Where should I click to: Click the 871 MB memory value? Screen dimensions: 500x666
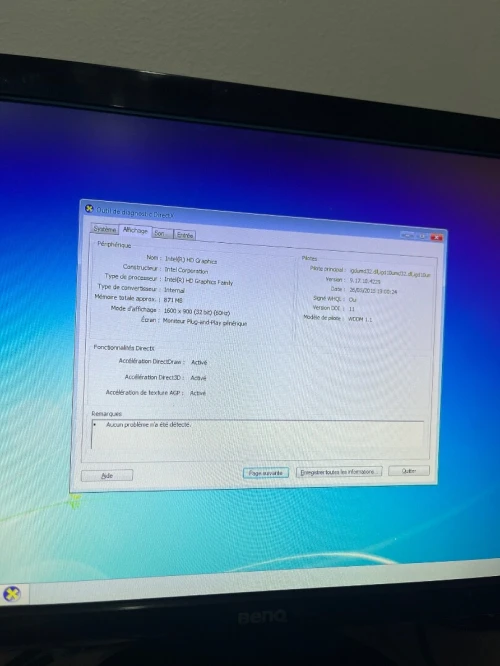[x=173, y=300]
